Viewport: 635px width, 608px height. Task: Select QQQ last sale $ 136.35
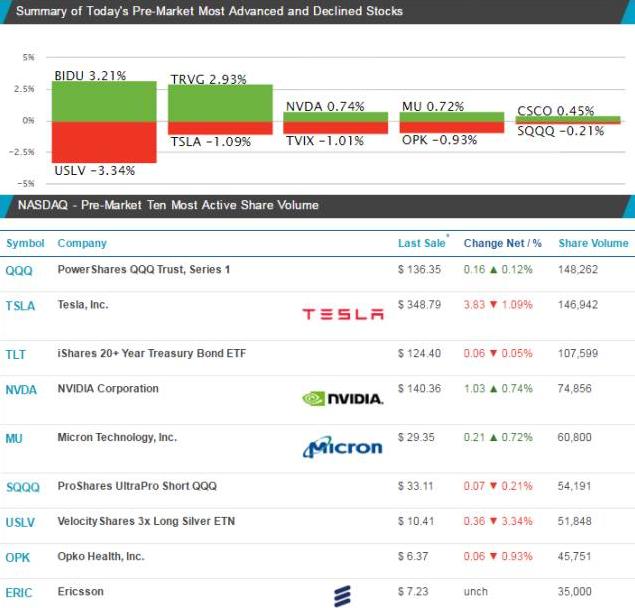(x=419, y=269)
